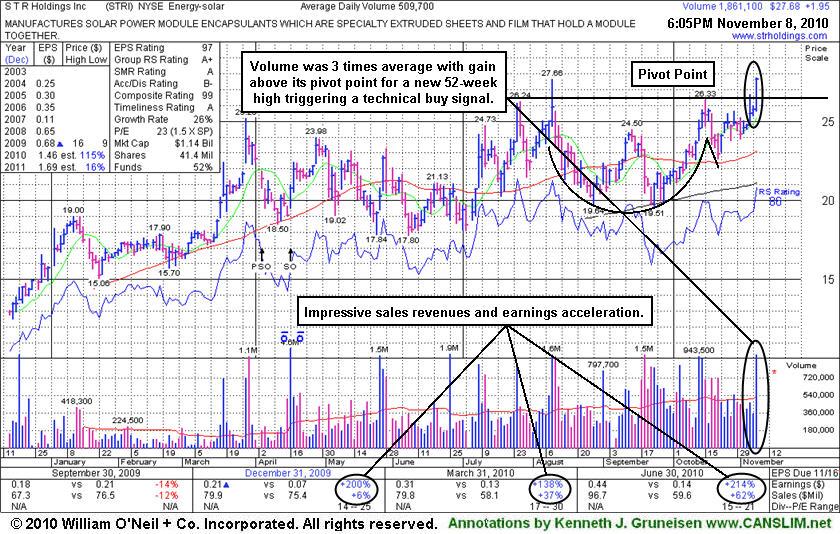Image resolution: width=840 pixels, height=534 pixels.
Task: Click the 23.98 price label
Action: coord(316,131)
